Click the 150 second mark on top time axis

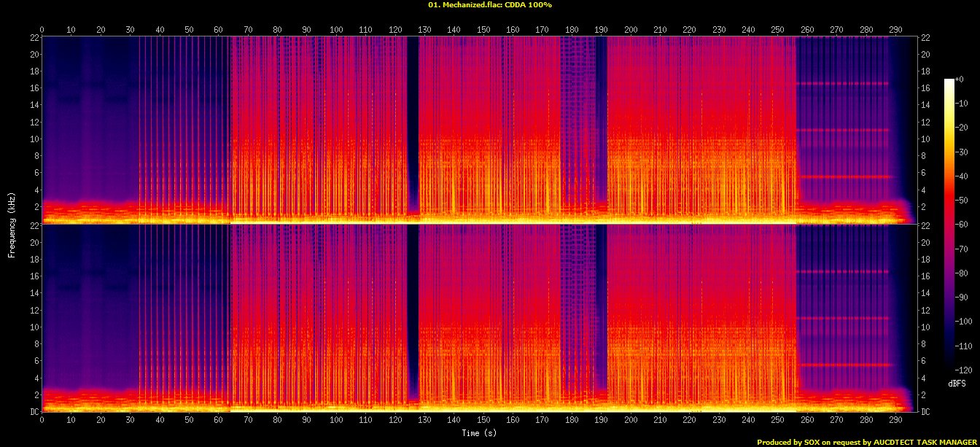(483, 30)
